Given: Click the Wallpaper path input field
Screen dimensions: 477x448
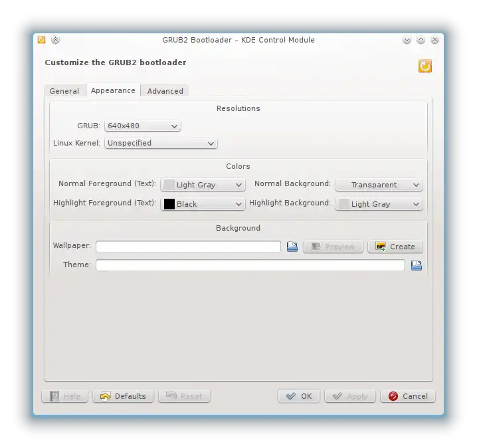Looking at the screenshot, I should (188, 247).
